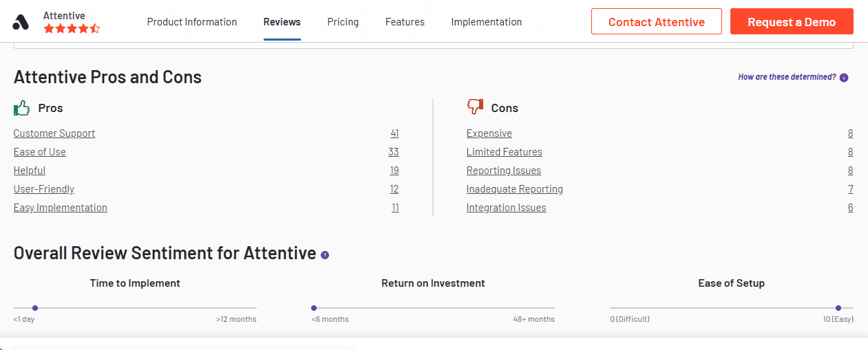
Task: Open the Integration Issues cons link
Action: pos(507,208)
